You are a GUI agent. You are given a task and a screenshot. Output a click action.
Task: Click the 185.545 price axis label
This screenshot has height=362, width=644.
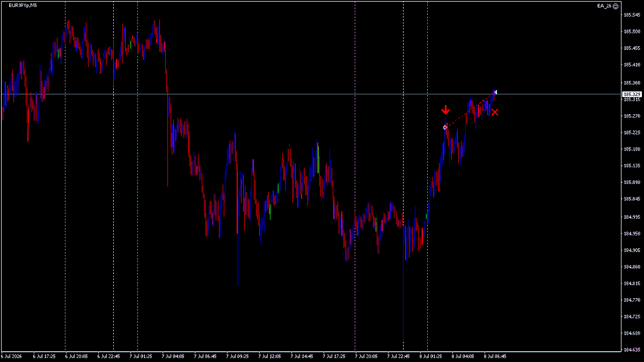pos(632,14)
